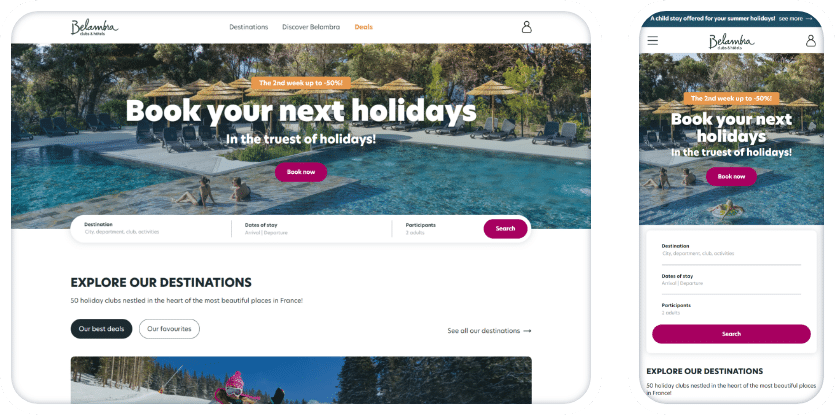Go to the Deals menu item
The width and height of the screenshot is (835, 415).
tap(364, 27)
